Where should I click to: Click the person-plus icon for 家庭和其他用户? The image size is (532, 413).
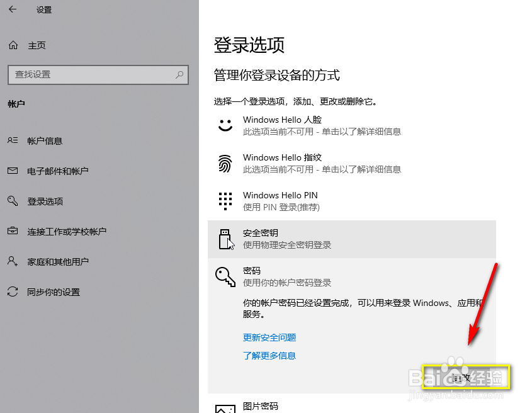tap(13, 261)
